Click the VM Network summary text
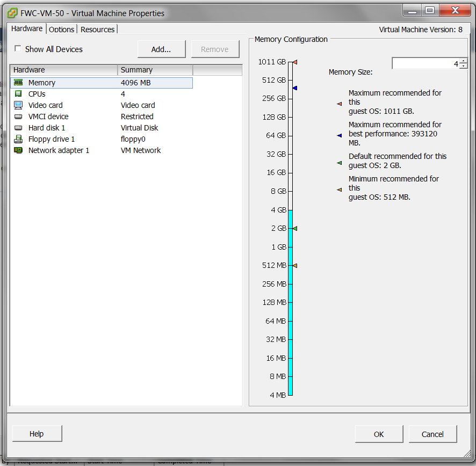476x466 pixels. [141, 150]
